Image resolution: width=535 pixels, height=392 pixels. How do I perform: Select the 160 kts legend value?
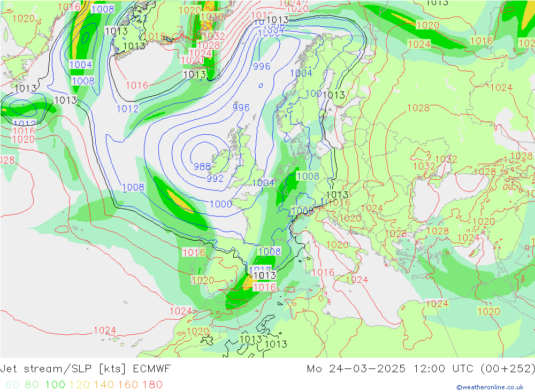[x=128, y=385]
